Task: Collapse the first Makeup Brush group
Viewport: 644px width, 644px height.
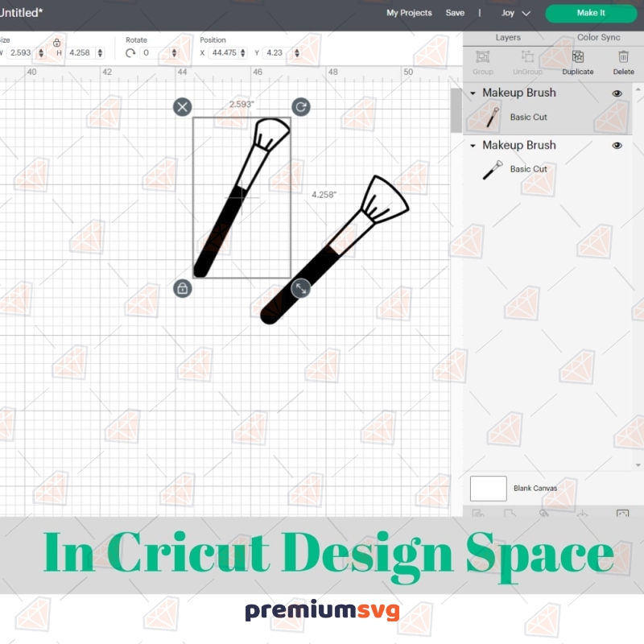Action: tap(473, 93)
